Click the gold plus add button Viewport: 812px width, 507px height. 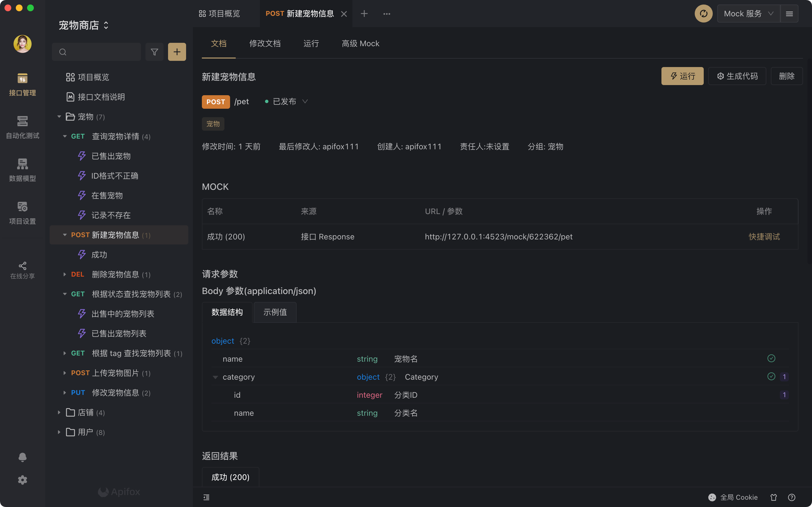[x=177, y=52]
